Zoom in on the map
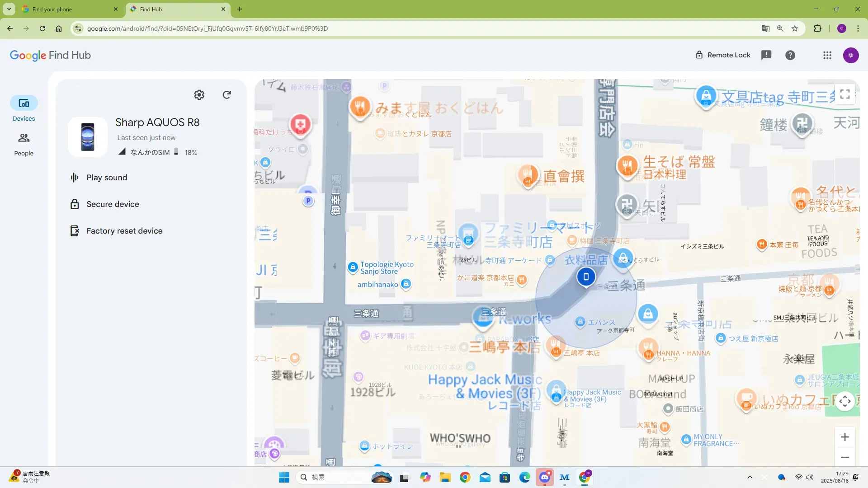868x488 pixels. click(x=845, y=437)
